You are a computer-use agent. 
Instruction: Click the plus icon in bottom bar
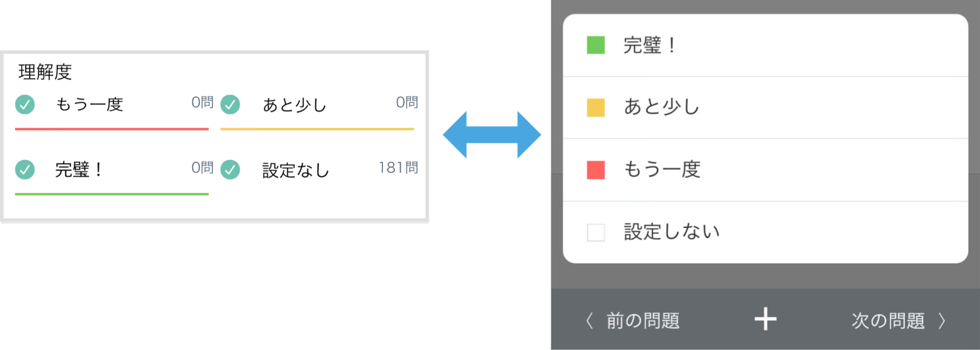[x=765, y=319]
